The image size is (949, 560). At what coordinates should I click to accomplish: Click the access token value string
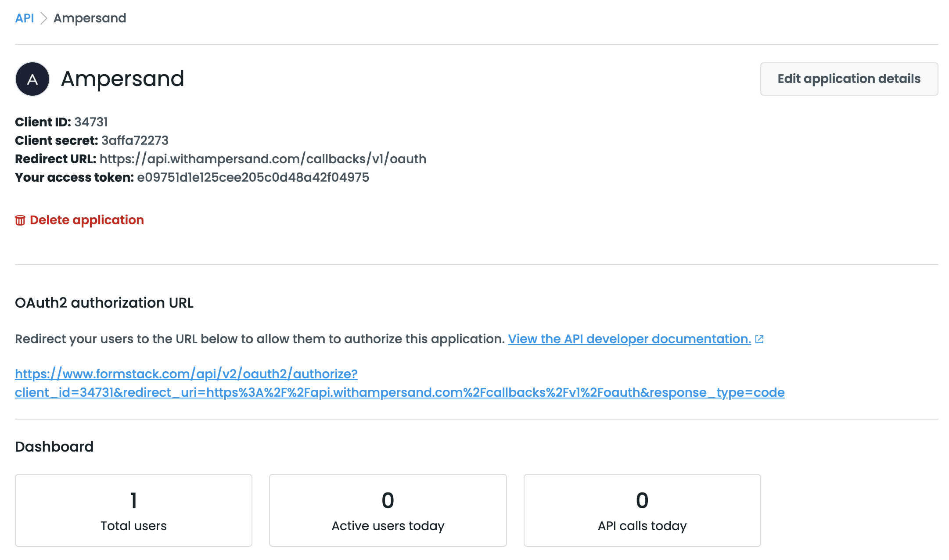tap(253, 177)
